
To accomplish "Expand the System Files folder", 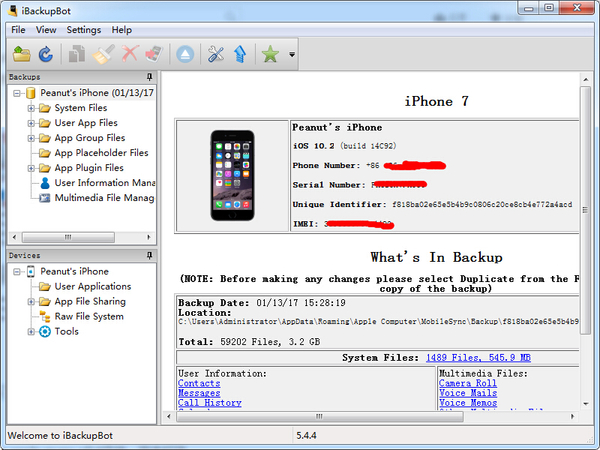I will point(31,108).
